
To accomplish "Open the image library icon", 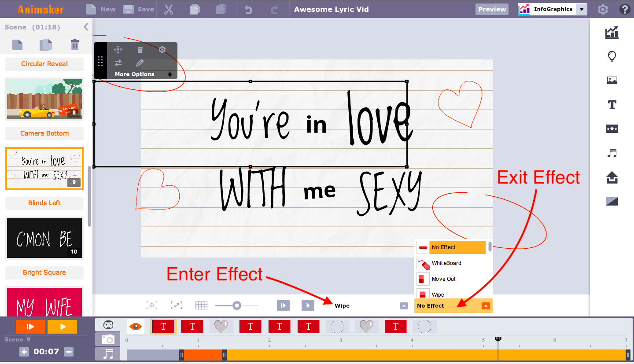I will [612, 80].
